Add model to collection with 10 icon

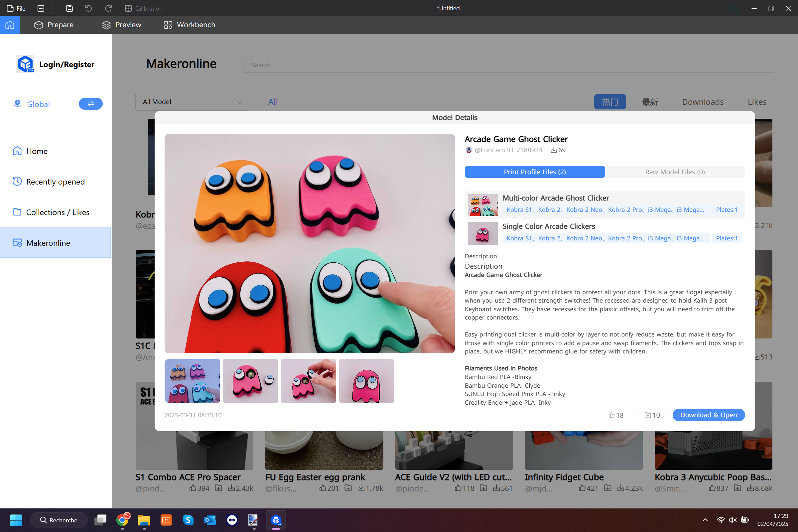[x=652, y=415]
